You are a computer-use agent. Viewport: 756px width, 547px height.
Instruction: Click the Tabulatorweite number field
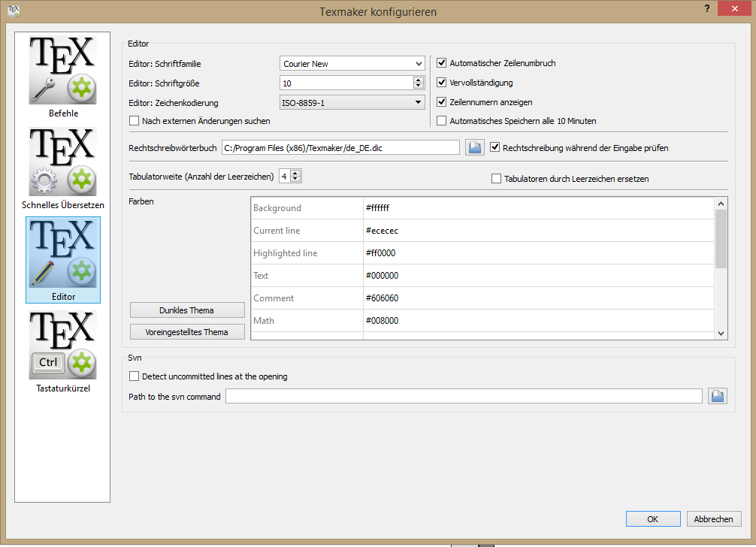click(285, 176)
